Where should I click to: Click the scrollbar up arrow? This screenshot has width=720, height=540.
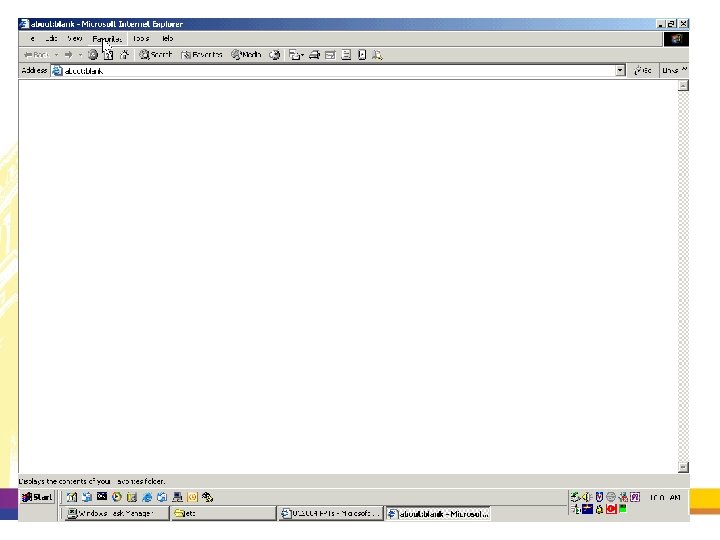point(683,85)
